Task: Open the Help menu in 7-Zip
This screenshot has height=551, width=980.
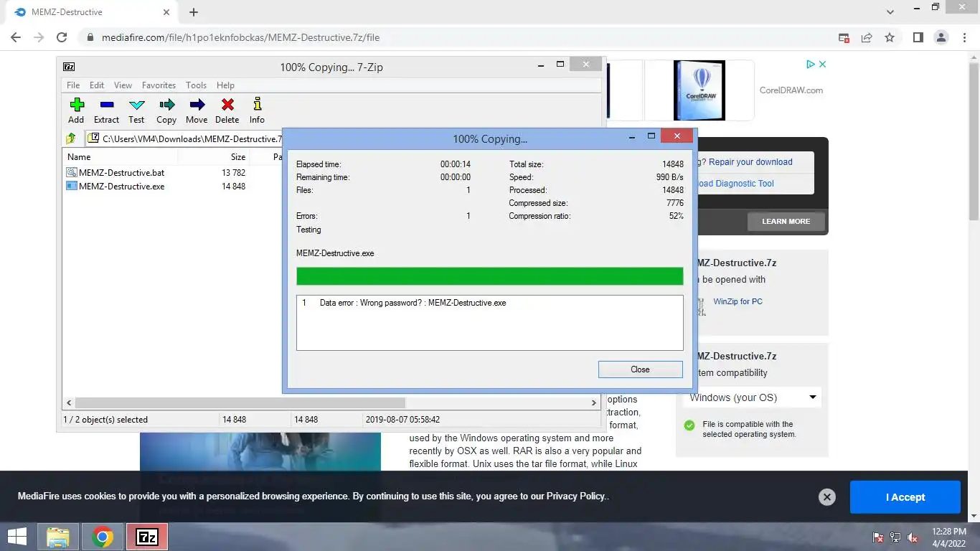Action: tap(225, 85)
